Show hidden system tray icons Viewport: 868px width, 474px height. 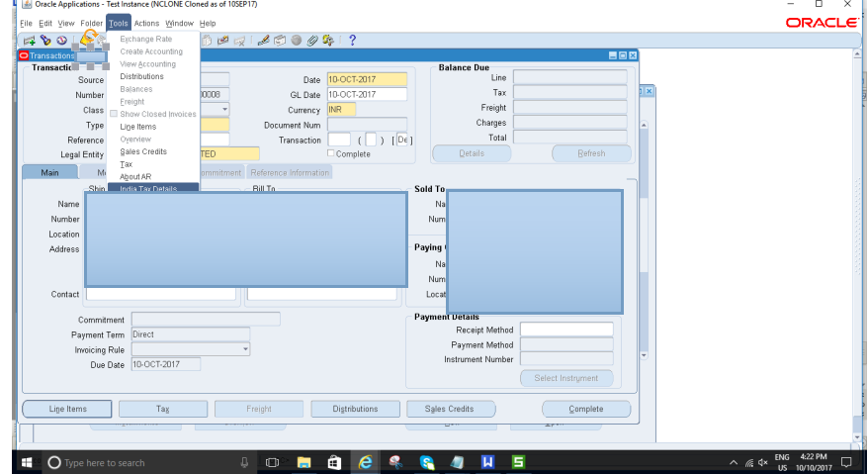[734, 462]
